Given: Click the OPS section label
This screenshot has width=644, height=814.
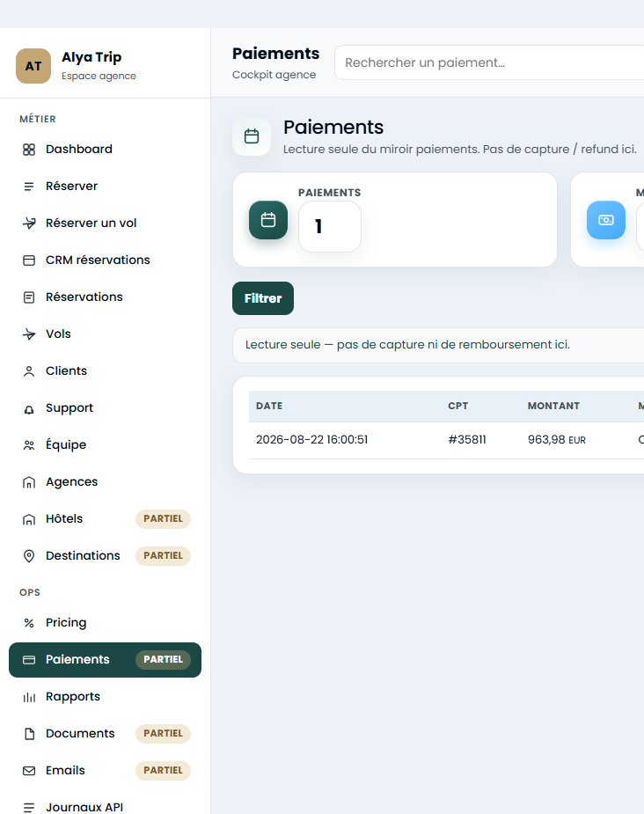Looking at the screenshot, I should 30,592.
